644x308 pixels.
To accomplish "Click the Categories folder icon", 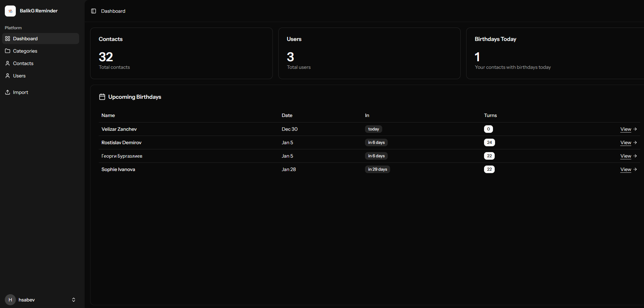I will click(x=8, y=51).
